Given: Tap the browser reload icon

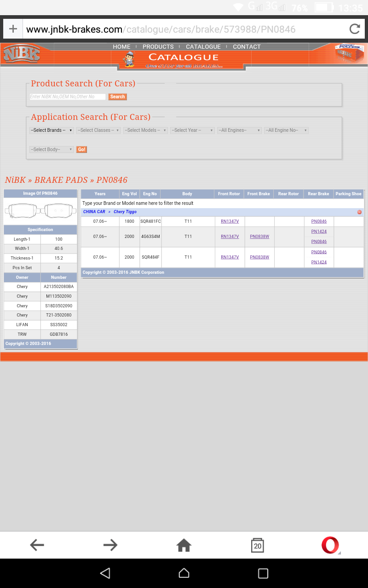Looking at the screenshot, I should 355,29.
